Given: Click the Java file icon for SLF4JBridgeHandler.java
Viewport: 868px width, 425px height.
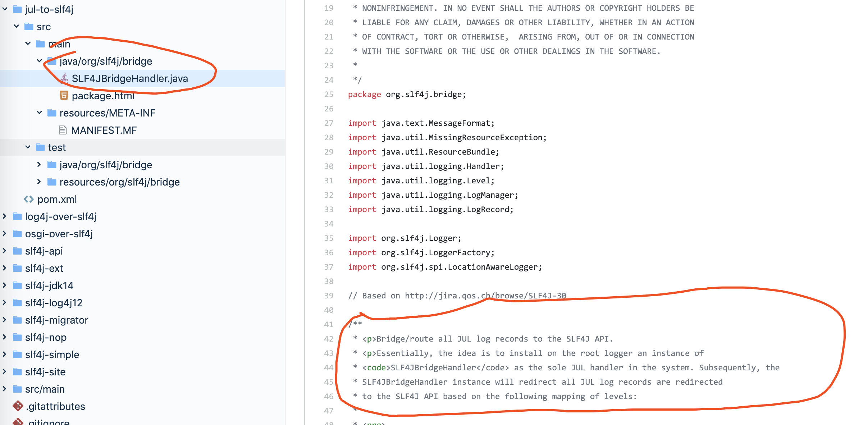Looking at the screenshot, I should click(64, 78).
